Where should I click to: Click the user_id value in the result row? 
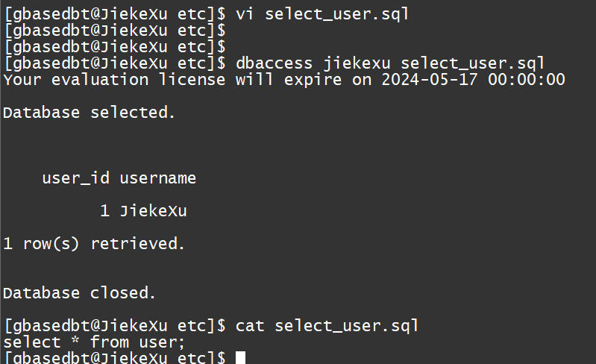[x=105, y=211]
